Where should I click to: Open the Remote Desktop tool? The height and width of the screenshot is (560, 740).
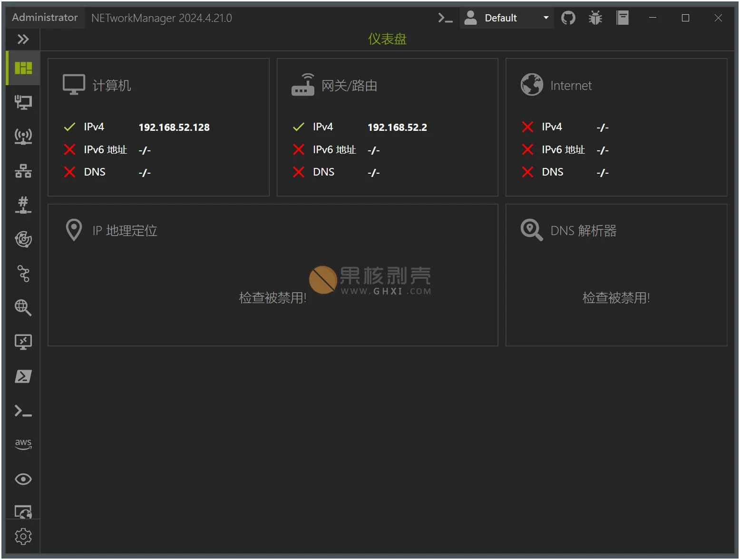click(x=22, y=342)
